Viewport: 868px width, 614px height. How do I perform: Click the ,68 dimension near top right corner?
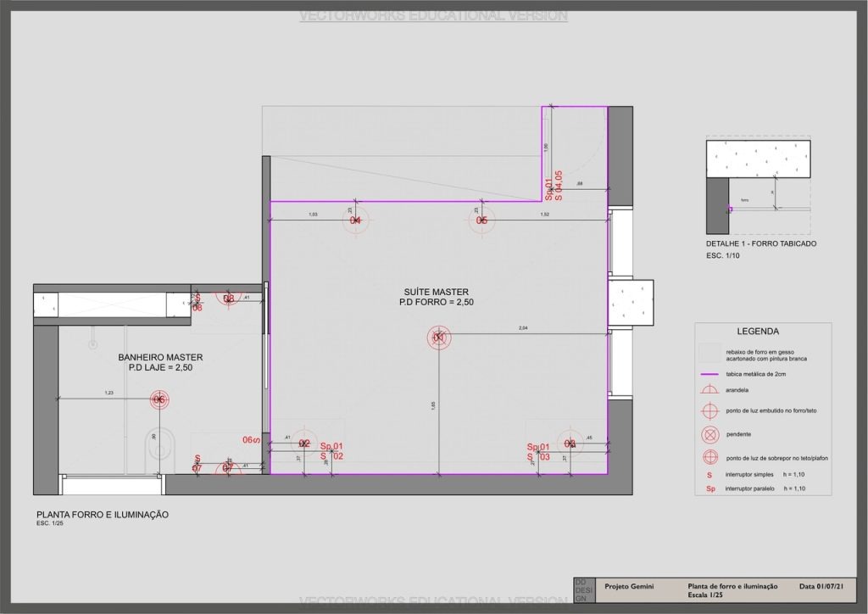[x=579, y=184]
